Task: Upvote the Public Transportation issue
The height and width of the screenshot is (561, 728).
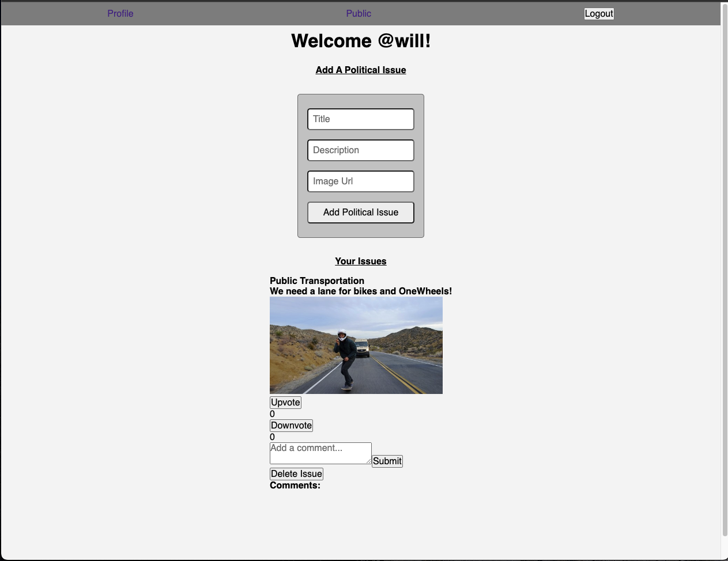Action: [285, 403]
